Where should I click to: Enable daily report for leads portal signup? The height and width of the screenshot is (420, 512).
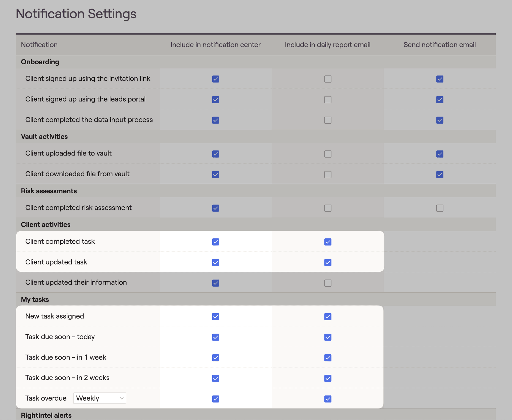click(328, 99)
